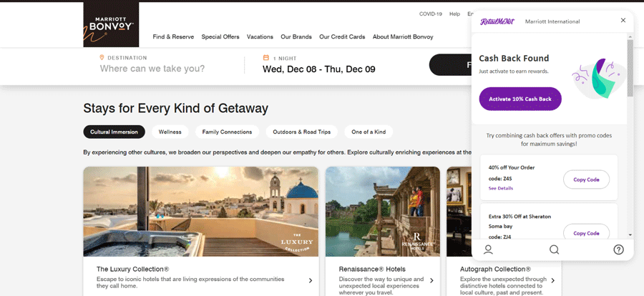The image size is (644, 296).
Task: Select the Outdoors & Road Trips pill
Action: tap(301, 132)
